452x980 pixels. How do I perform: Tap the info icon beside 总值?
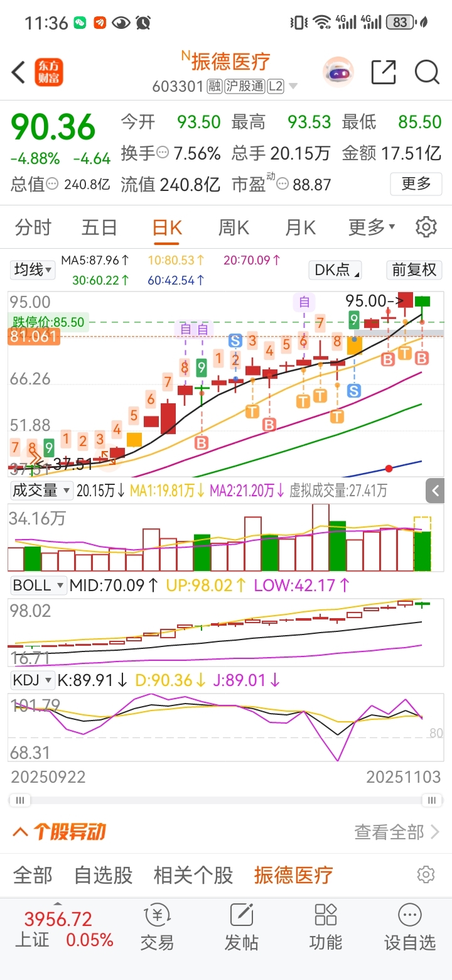point(52,185)
